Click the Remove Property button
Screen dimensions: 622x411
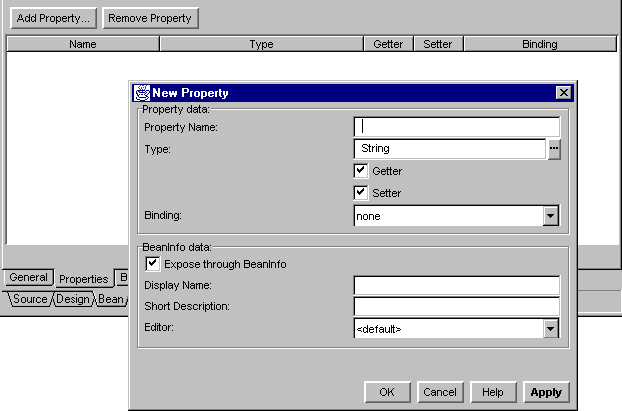pyautogui.click(x=150, y=18)
